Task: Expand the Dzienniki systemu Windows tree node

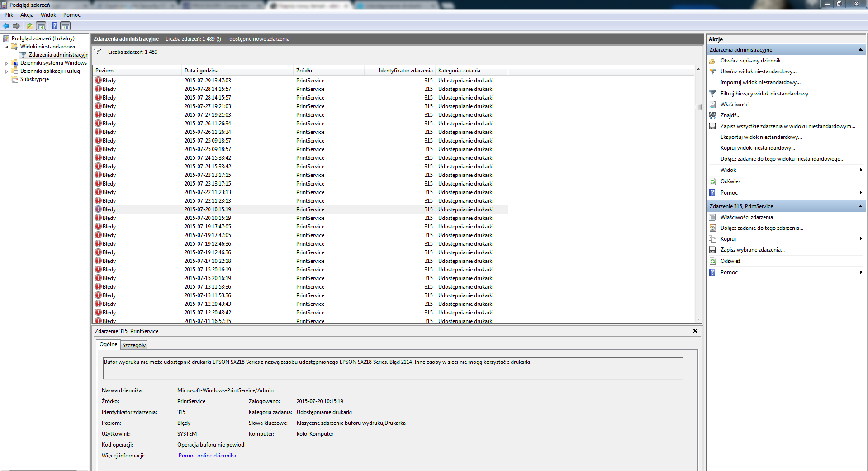Action: (6, 63)
